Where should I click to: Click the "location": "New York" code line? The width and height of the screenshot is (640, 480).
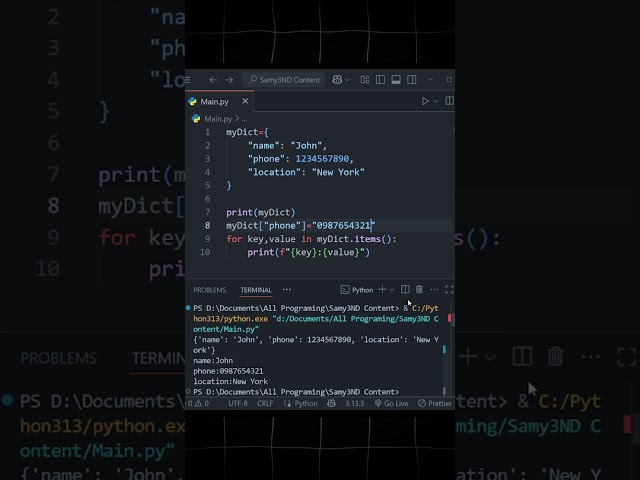coord(306,172)
